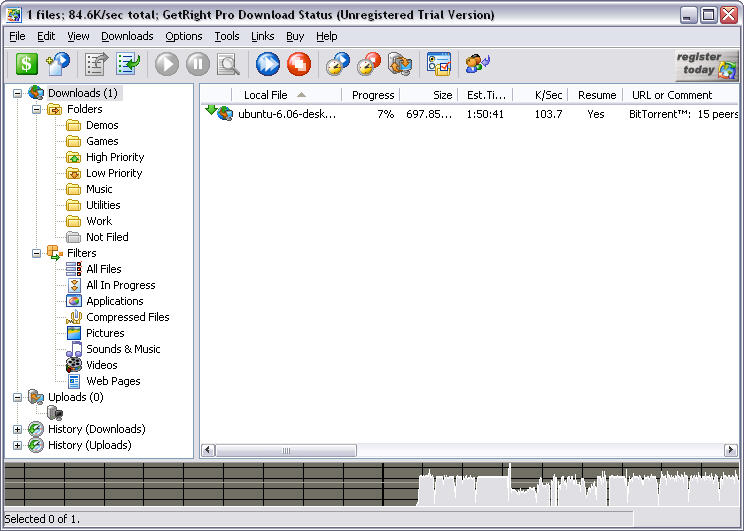Open the File menu
Viewport: 744px width, 531px height.
(17, 36)
